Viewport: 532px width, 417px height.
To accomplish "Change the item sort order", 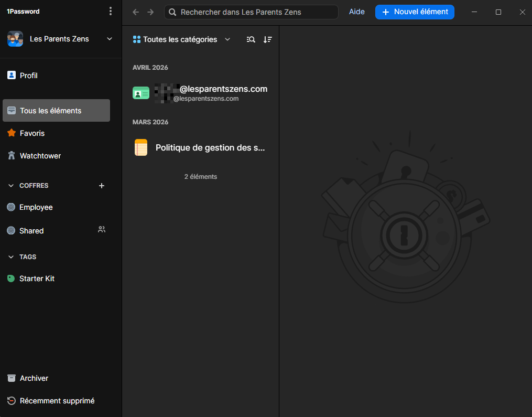I will pyautogui.click(x=268, y=39).
